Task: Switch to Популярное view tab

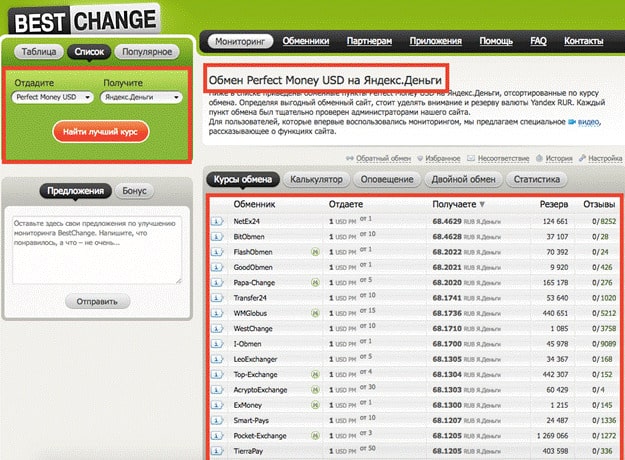Action: click(147, 52)
